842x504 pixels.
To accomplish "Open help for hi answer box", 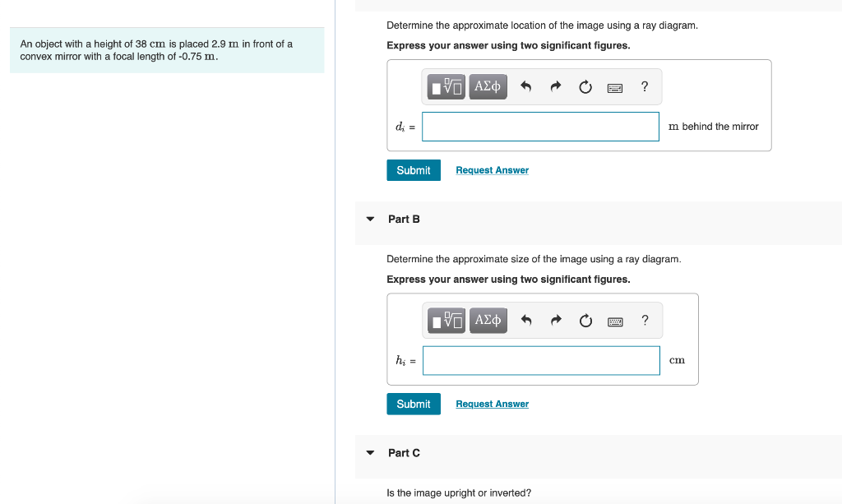I will [645, 321].
